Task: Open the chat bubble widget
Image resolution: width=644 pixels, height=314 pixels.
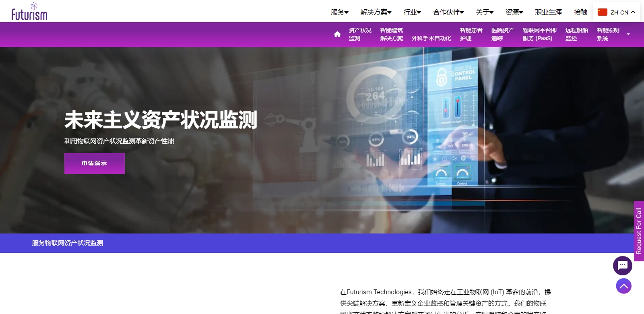Action: coord(623,266)
